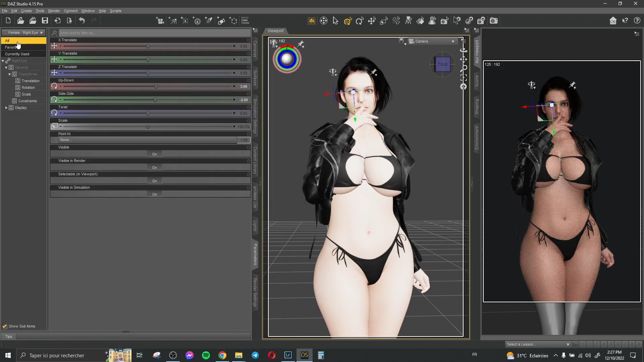644x362 pixels.
Task: Select the Surface Selection tool
Action: (420, 21)
